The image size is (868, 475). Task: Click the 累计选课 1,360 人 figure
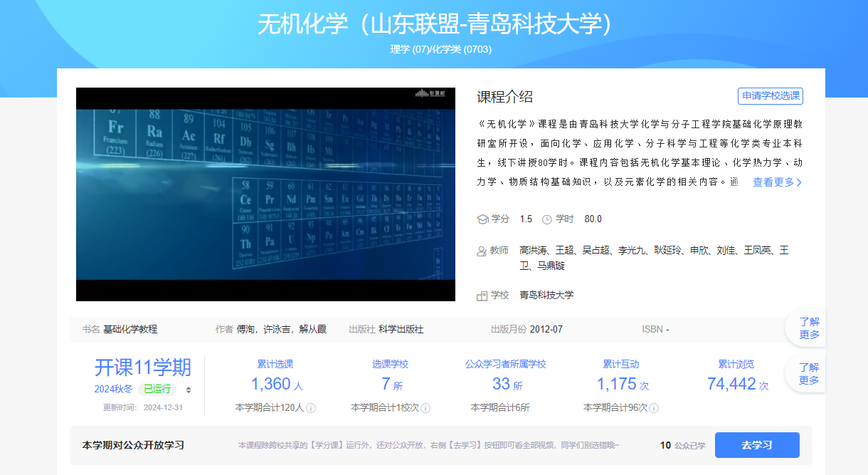(277, 384)
